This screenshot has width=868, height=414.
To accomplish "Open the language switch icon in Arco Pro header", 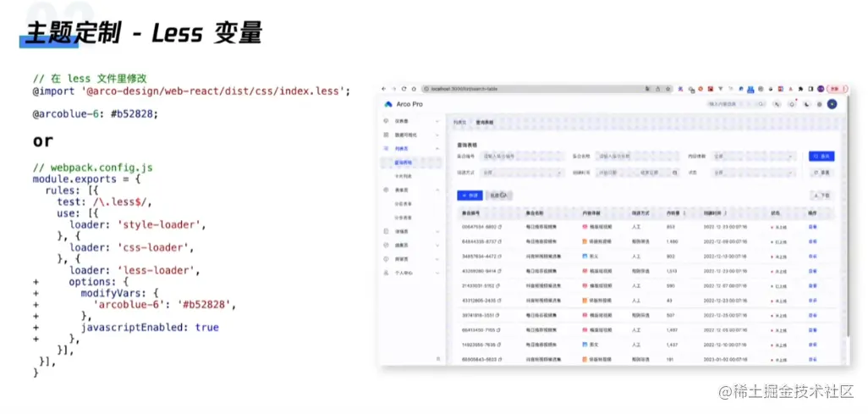I will coord(777,104).
